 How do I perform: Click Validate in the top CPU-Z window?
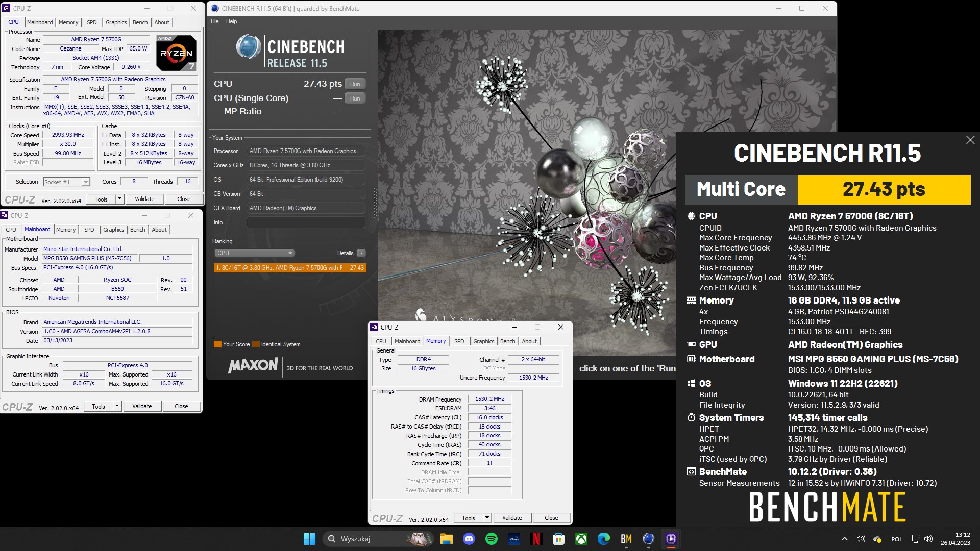[x=144, y=199]
